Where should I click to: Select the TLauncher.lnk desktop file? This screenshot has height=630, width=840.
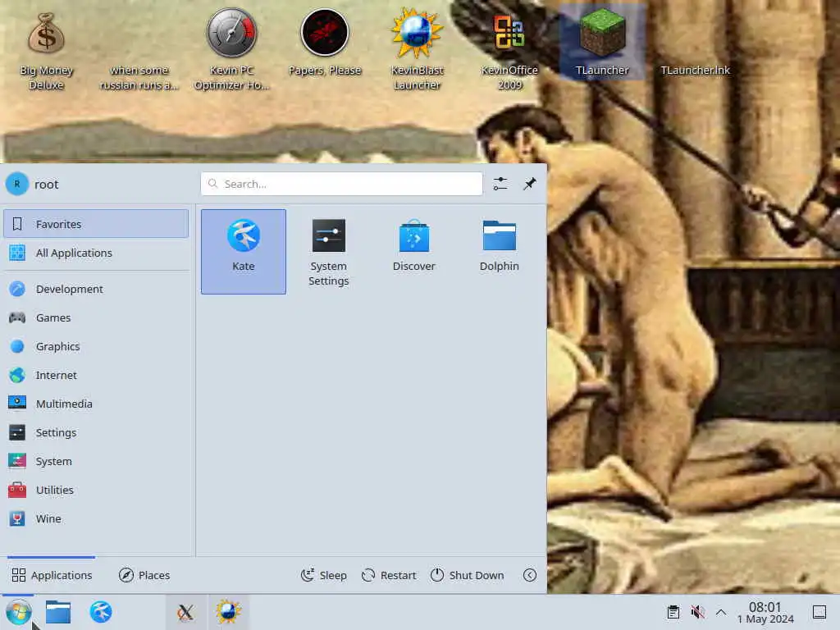(695, 70)
